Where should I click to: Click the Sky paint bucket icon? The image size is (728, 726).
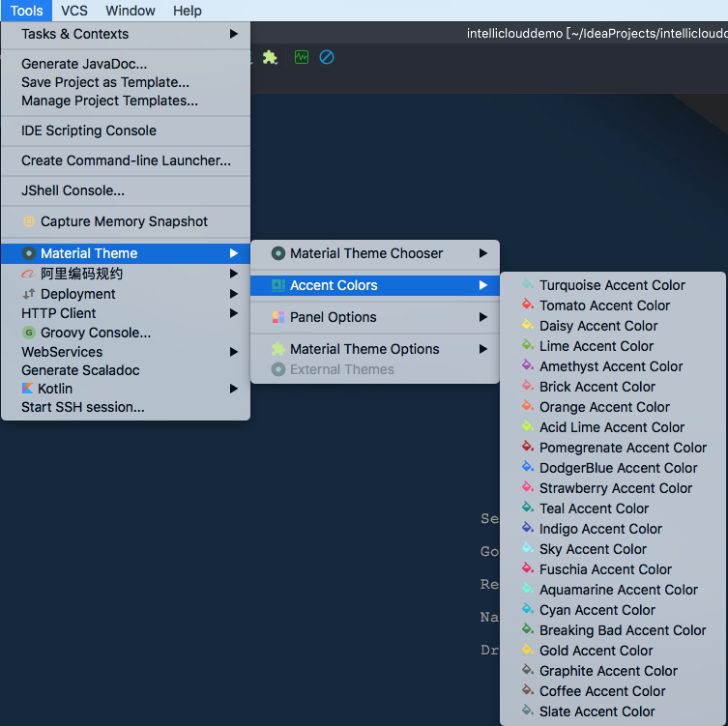tap(528, 548)
